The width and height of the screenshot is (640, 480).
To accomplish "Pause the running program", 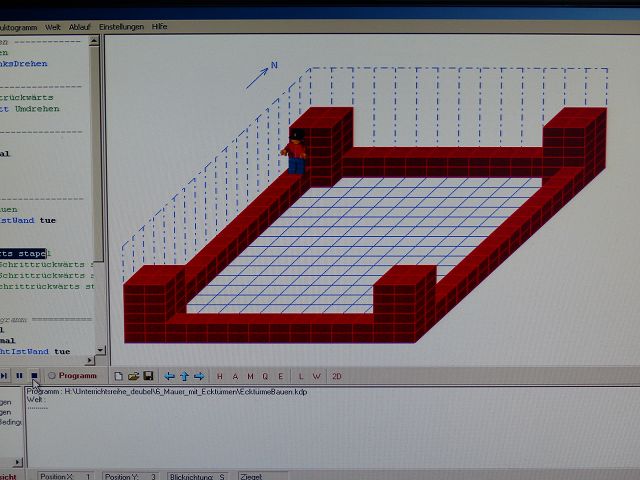I will tap(19, 376).
